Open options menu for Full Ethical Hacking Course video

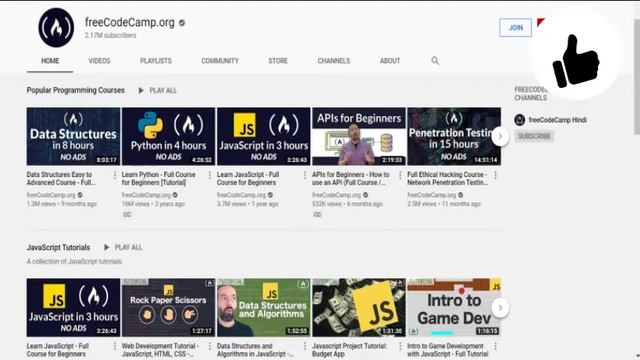(496, 175)
